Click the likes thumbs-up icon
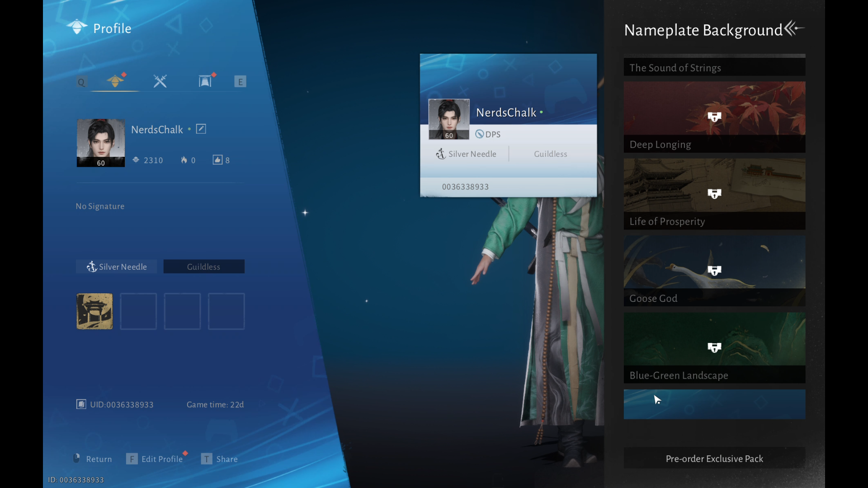The height and width of the screenshot is (488, 868). 217,160
